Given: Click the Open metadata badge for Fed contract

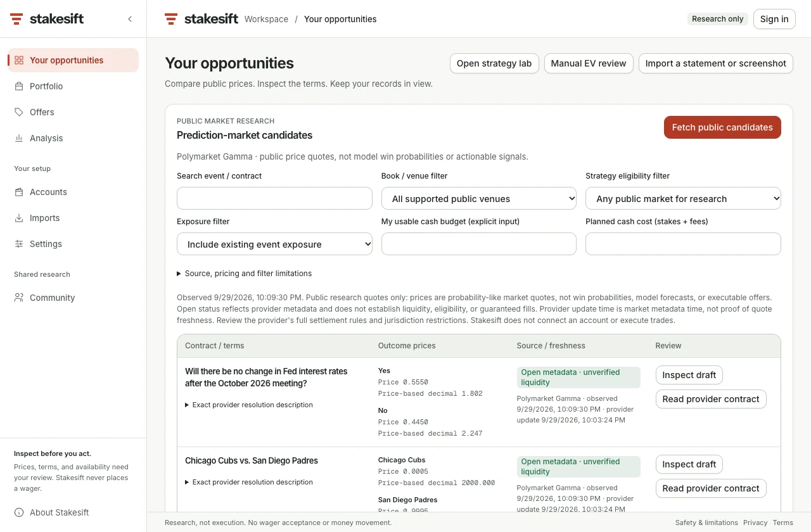Looking at the screenshot, I should (x=578, y=377).
